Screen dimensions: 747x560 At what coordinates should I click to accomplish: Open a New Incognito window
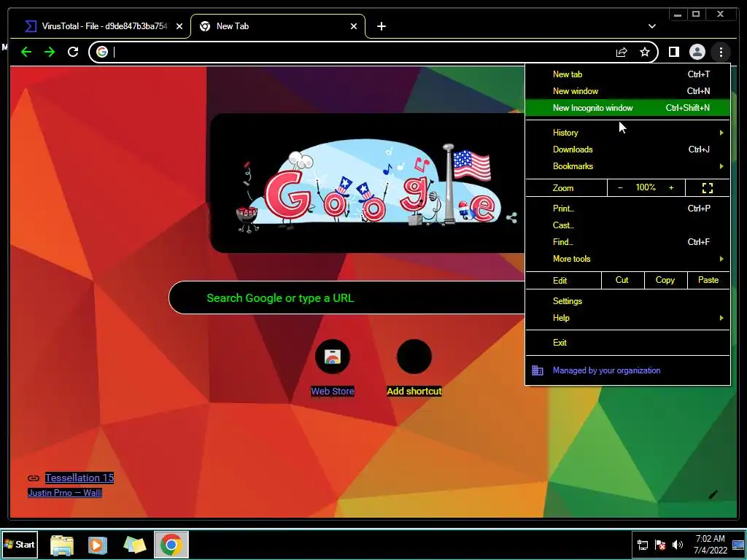point(627,108)
